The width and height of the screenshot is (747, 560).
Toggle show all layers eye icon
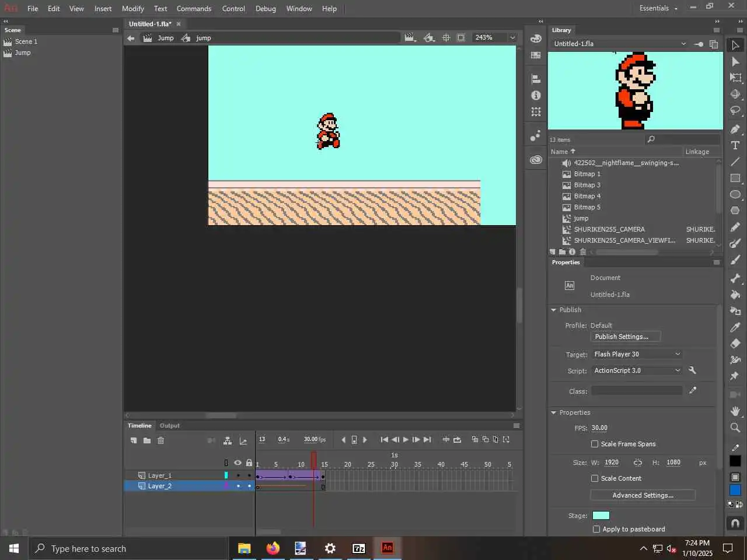pos(238,463)
